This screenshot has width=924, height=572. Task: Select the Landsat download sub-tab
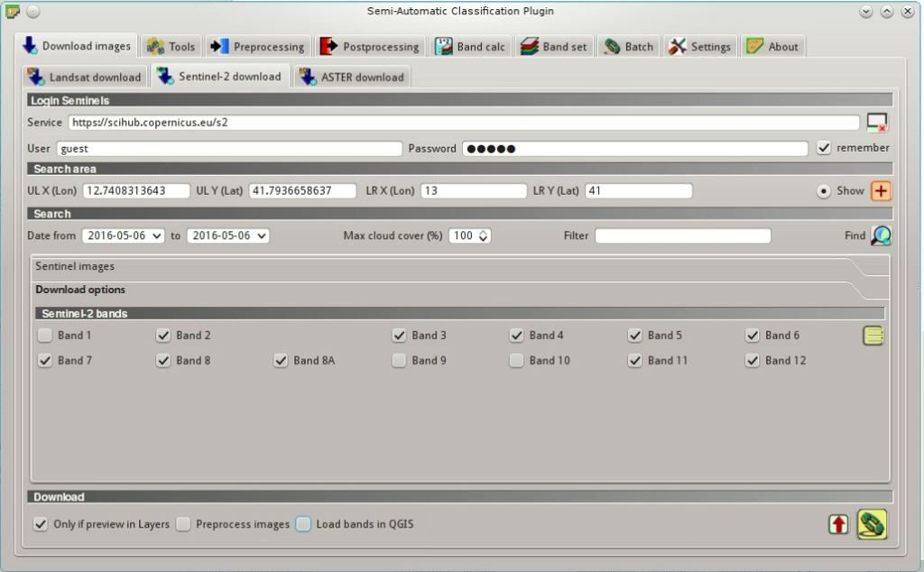click(x=84, y=77)
